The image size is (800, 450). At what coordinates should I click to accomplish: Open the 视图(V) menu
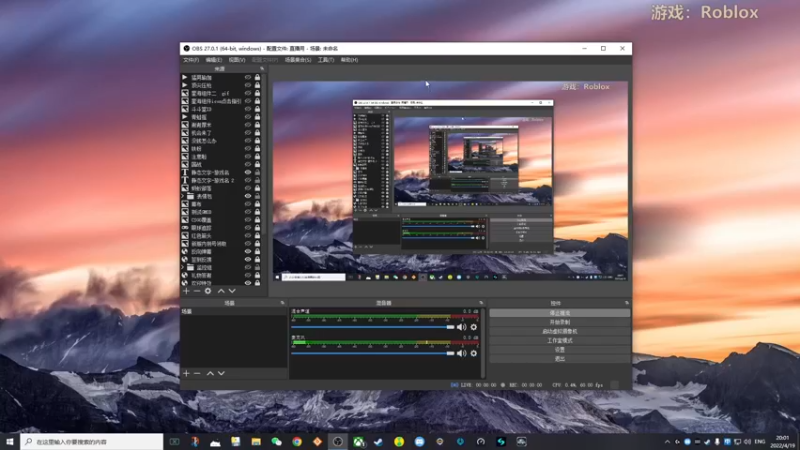237,60
